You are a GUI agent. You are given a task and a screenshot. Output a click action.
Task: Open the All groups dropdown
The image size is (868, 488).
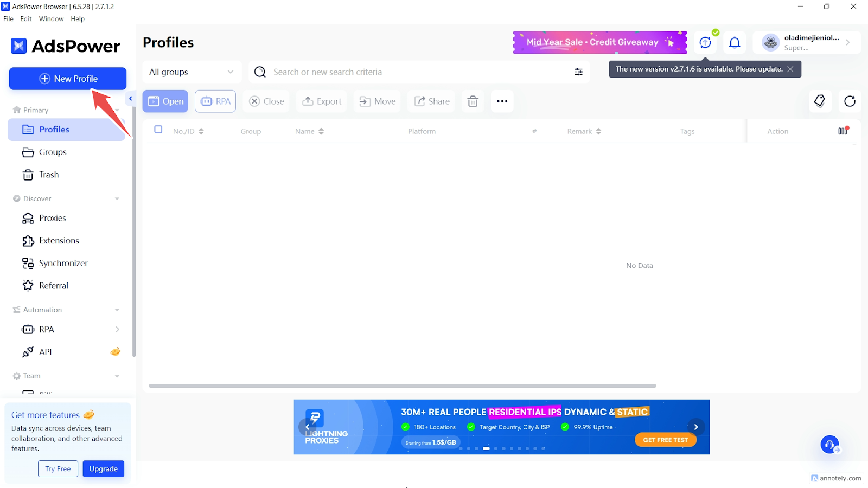(192, 72)
